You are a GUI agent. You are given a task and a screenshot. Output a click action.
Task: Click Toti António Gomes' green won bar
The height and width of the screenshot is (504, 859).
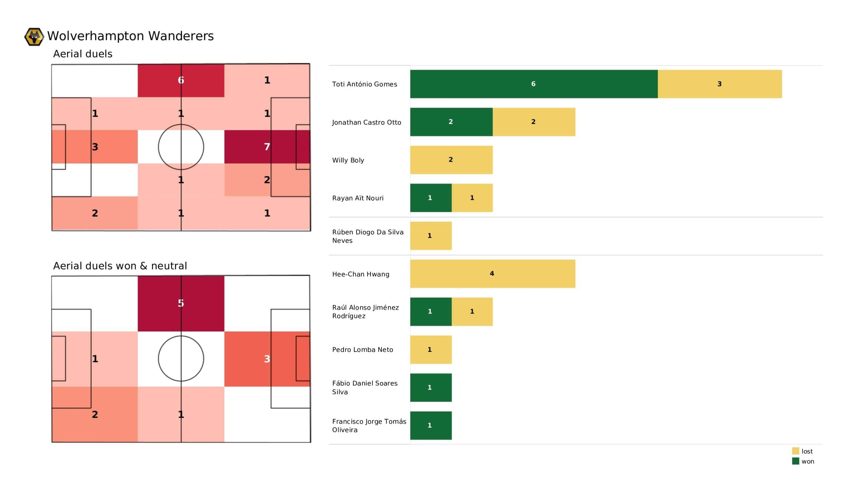click(x=534, y=84)
